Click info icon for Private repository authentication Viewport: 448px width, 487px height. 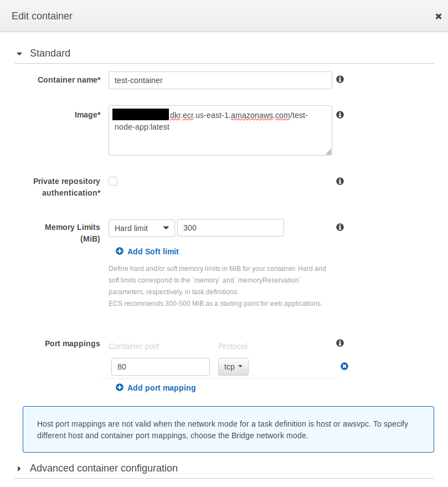pos(340,181)
